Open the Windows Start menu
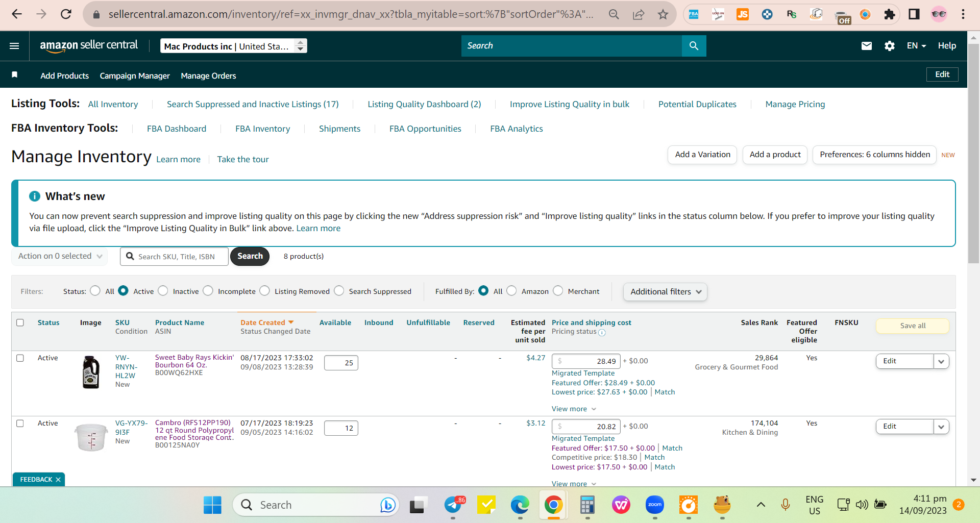This screenshot has height=523, width=980. click(212, 505)
